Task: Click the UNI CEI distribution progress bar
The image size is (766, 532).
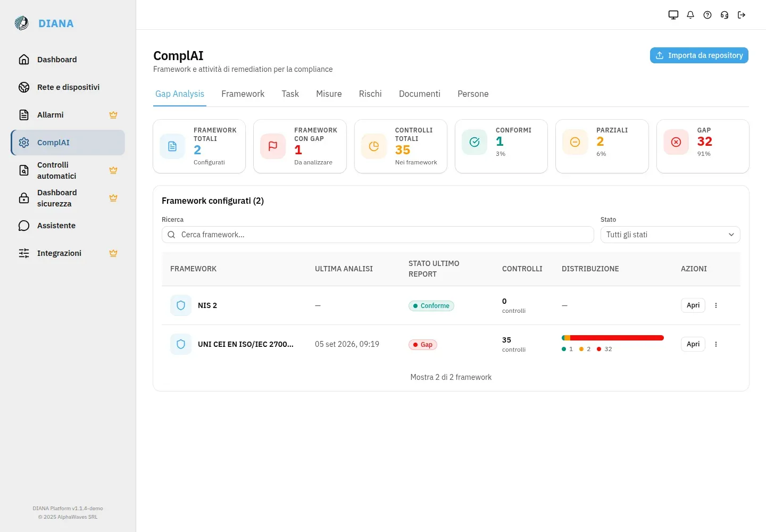Action: pos(613,338)
